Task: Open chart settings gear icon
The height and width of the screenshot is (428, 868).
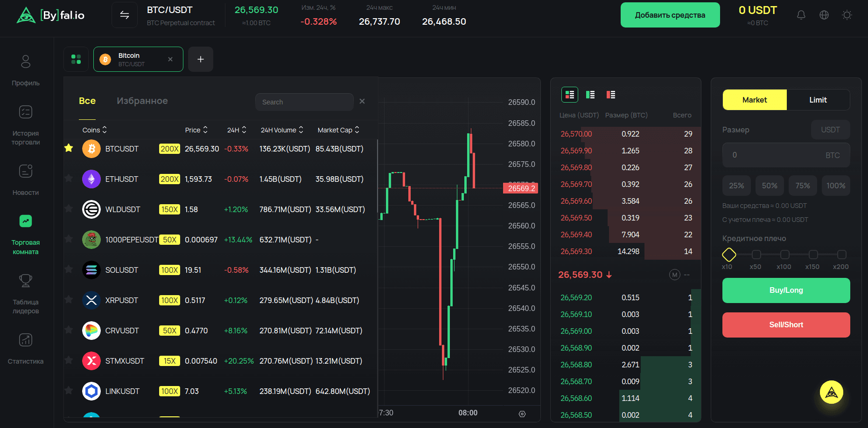Action: (x=522, y=414)
